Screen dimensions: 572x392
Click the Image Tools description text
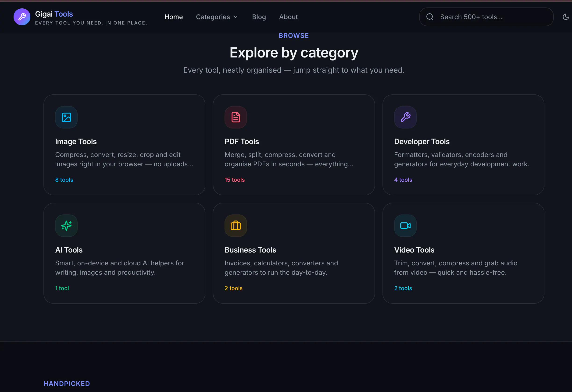pyautogui.click(x=124, y=159)
